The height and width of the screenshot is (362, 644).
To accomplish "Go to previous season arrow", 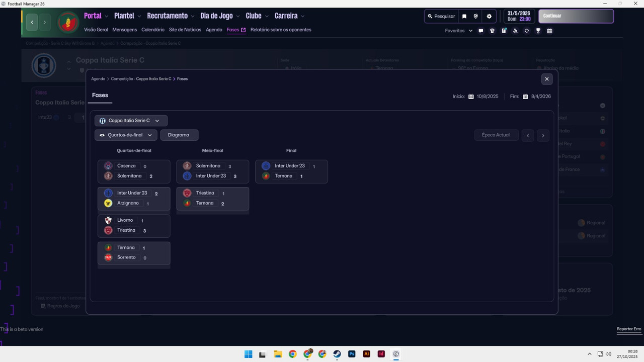I will [527, 135].
